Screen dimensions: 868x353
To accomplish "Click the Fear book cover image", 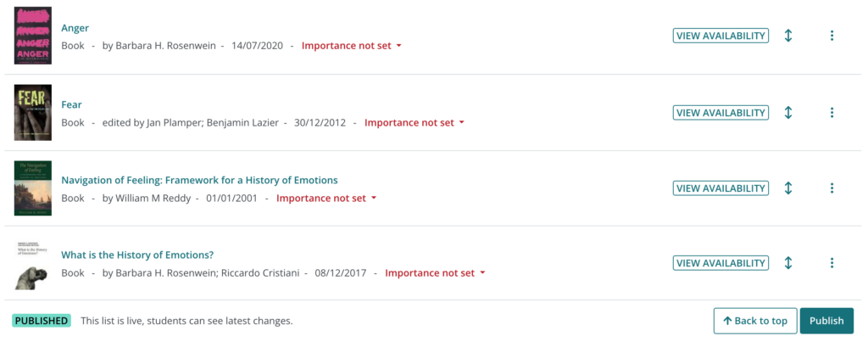I will click(32, 112).
